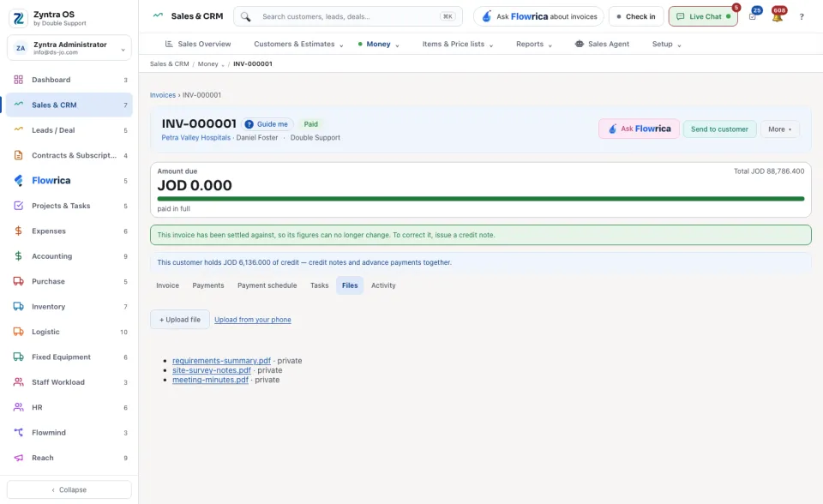
Task: Click the Paid status badge
Action: point(310,124)
